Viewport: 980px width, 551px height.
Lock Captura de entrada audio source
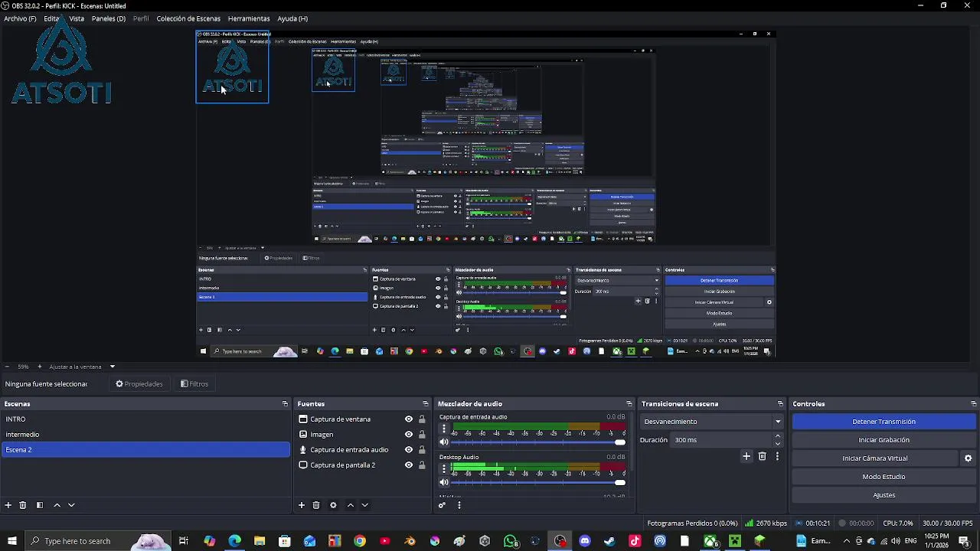tap(422, 450)
